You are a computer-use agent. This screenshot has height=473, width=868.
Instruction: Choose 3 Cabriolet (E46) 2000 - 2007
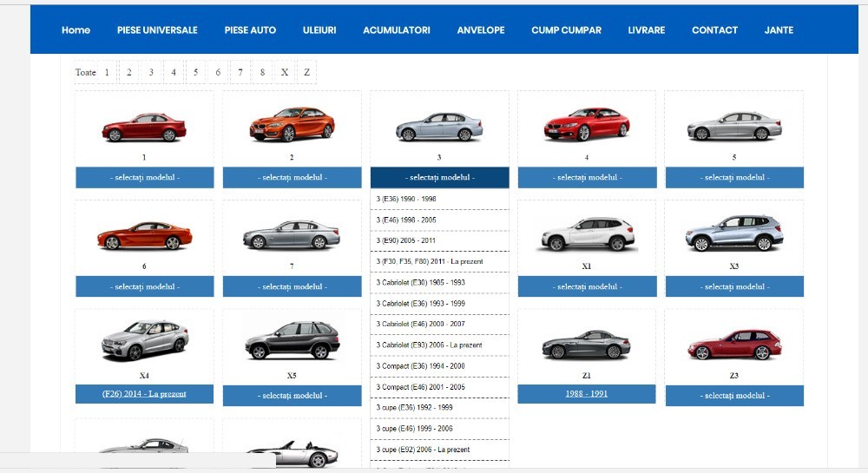click(x=439, y=325)
